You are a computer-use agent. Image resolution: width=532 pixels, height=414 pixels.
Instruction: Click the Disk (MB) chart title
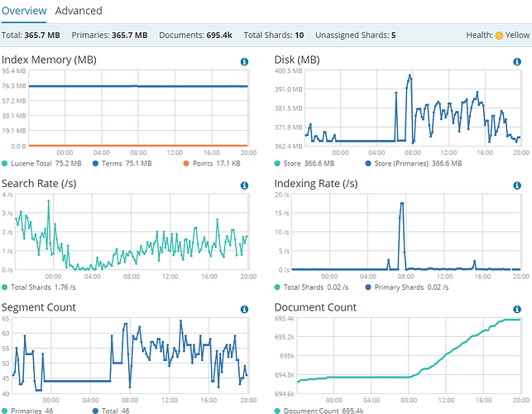coord(297,60)
